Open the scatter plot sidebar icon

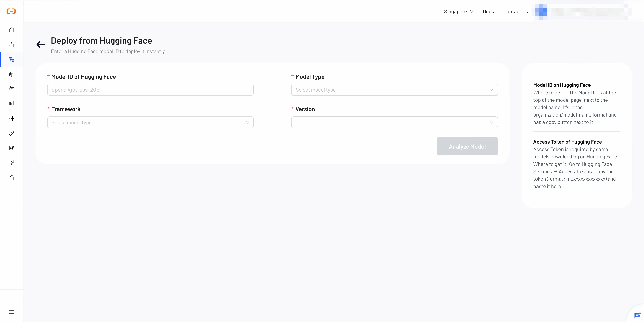coord(12,148)
